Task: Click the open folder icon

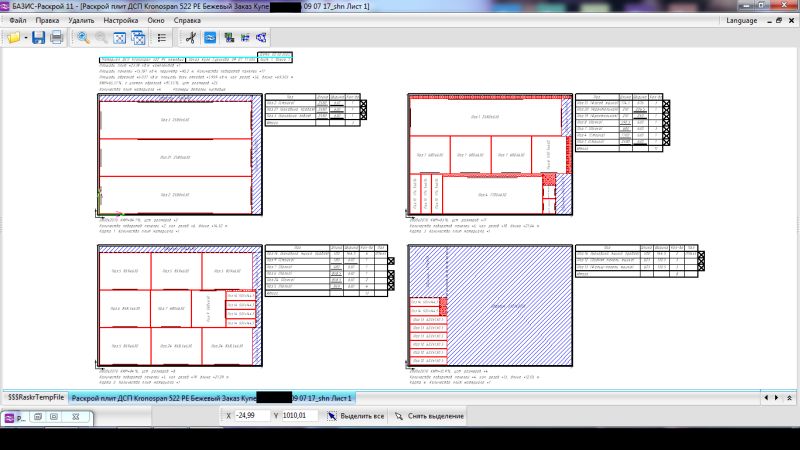Action: (x=12, y=38)
